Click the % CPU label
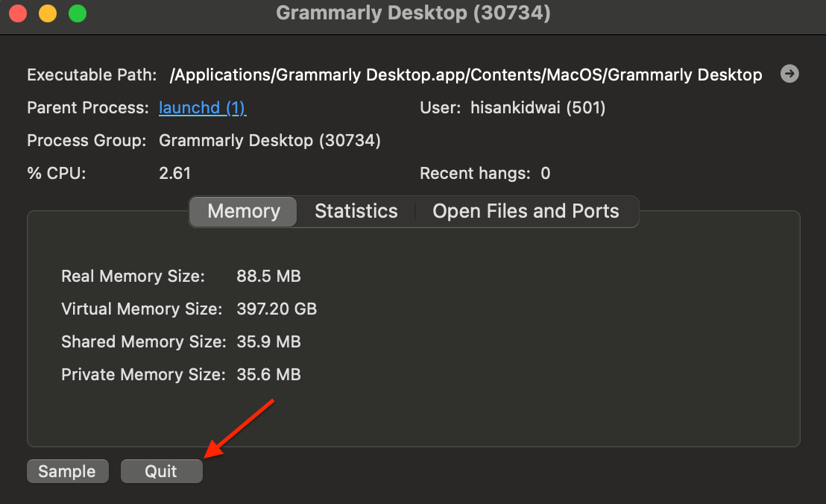 pyautogui.click(x=57, y=173)
